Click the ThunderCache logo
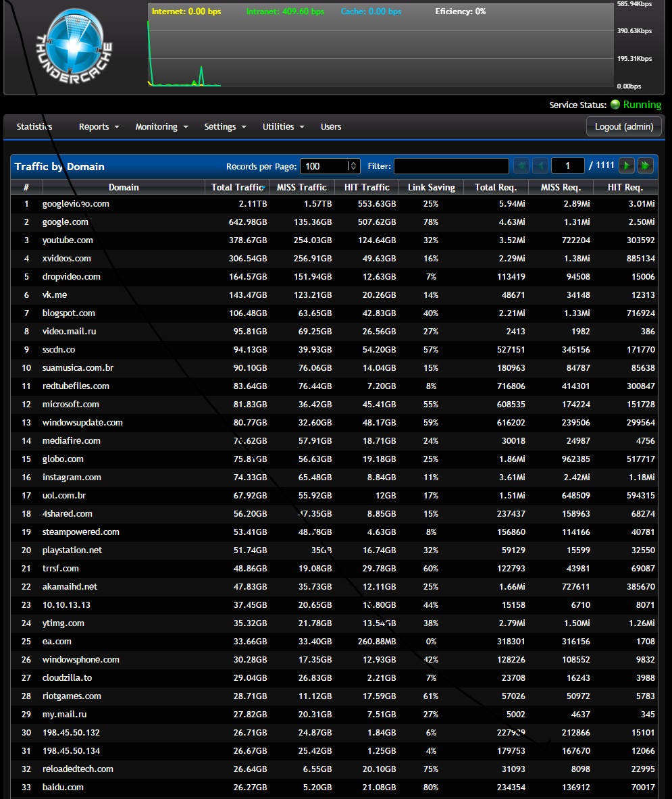 [x=74, y=47]
